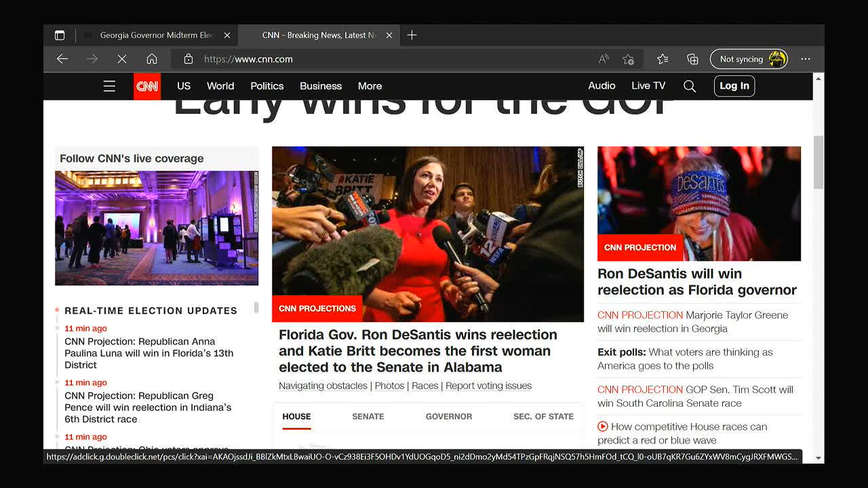
Task: Open the Exit polls story link
Action: pos(685,359)
